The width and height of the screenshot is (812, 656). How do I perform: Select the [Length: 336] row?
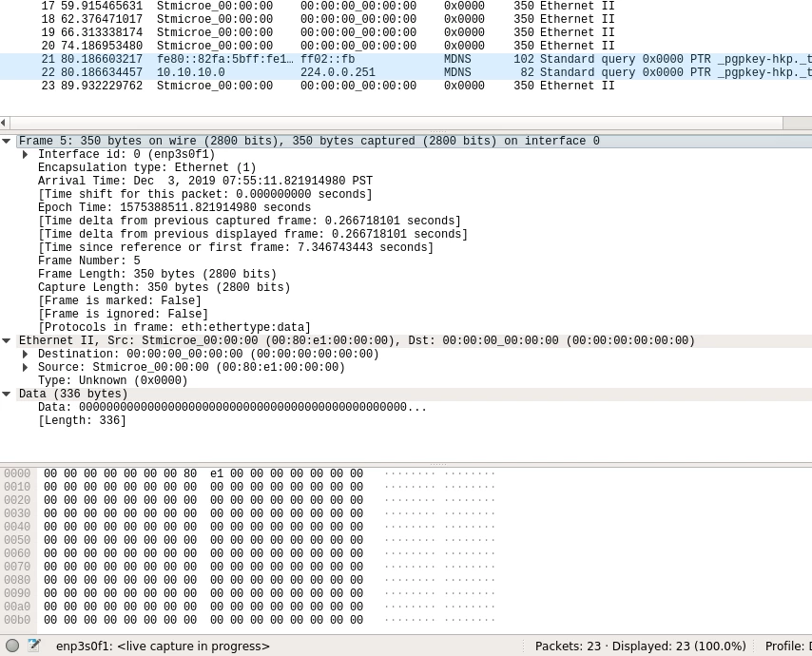tap(82, 420)
